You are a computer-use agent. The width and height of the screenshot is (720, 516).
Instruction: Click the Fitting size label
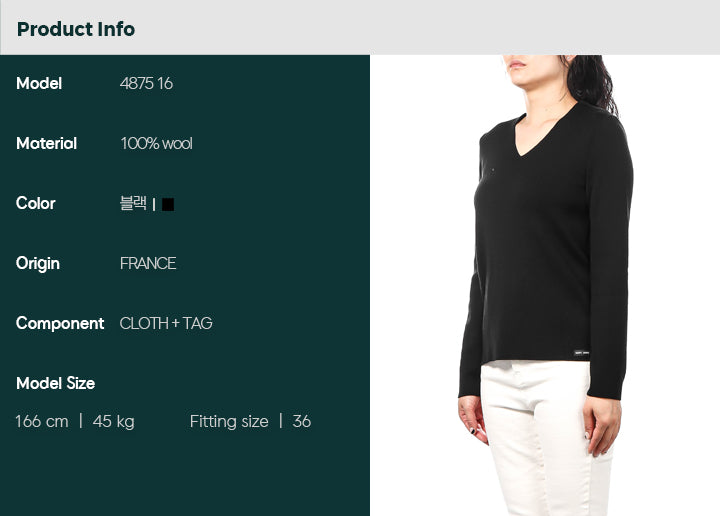tap(229, 421)
